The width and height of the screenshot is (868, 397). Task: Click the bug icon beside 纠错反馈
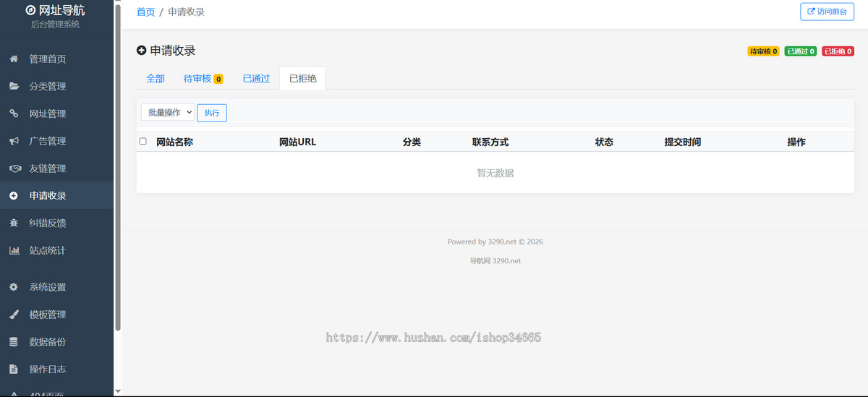[x=14, y=223]
